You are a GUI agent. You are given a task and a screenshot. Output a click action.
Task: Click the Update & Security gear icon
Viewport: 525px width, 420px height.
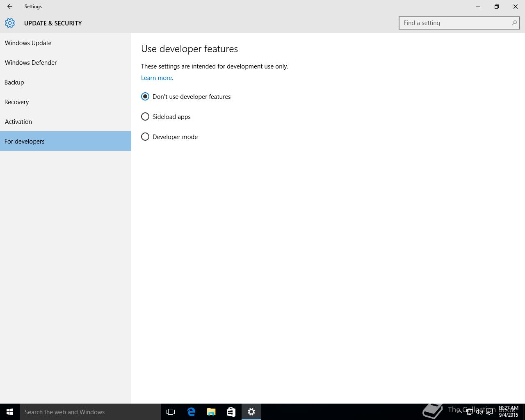pos(10,23)
